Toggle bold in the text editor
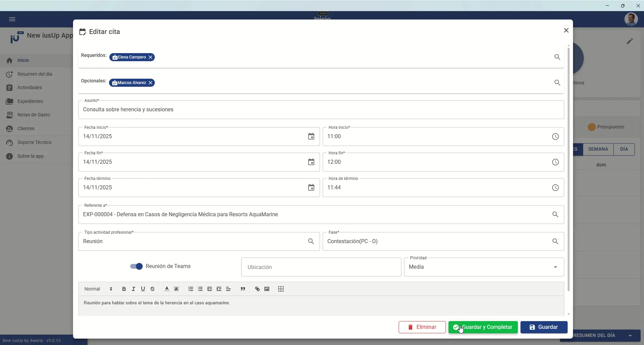The height and width of the screenshot is (345, 644). tap(124, 289)
